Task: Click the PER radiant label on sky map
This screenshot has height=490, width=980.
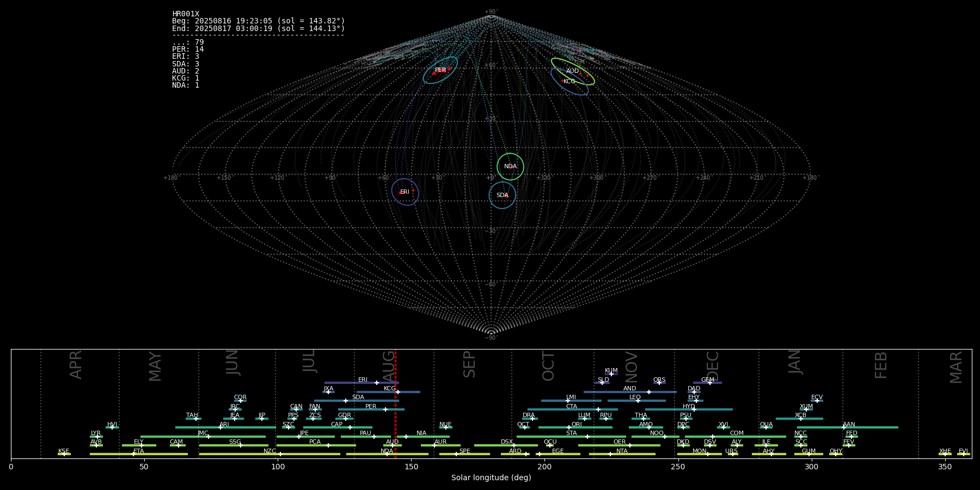Action: click(x=440, y=70)
